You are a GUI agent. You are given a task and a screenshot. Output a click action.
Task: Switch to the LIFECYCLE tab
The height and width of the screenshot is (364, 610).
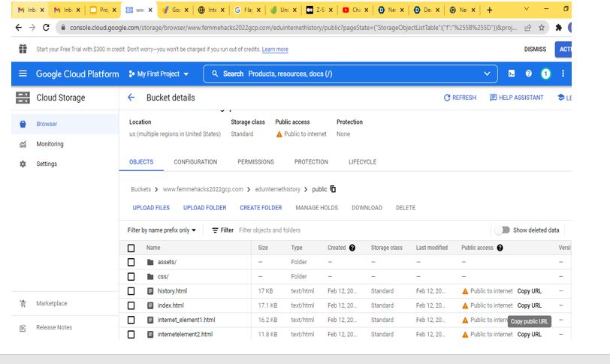click(x=362, y=161)
